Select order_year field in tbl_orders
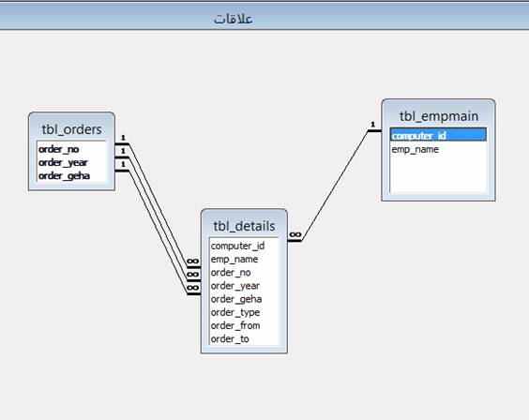This screenshot has width=529, height=420. (71, 162)
